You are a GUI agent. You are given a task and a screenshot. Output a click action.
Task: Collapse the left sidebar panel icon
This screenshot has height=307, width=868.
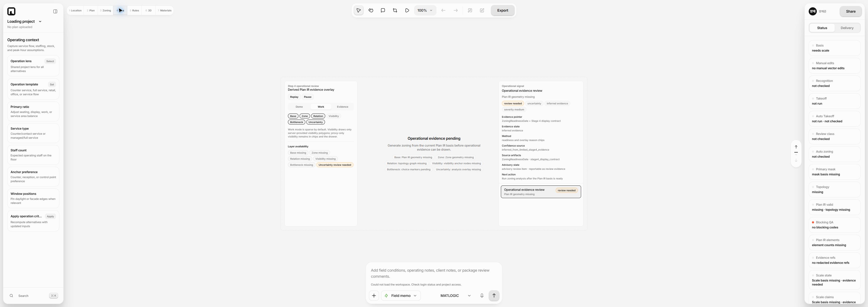55,11
